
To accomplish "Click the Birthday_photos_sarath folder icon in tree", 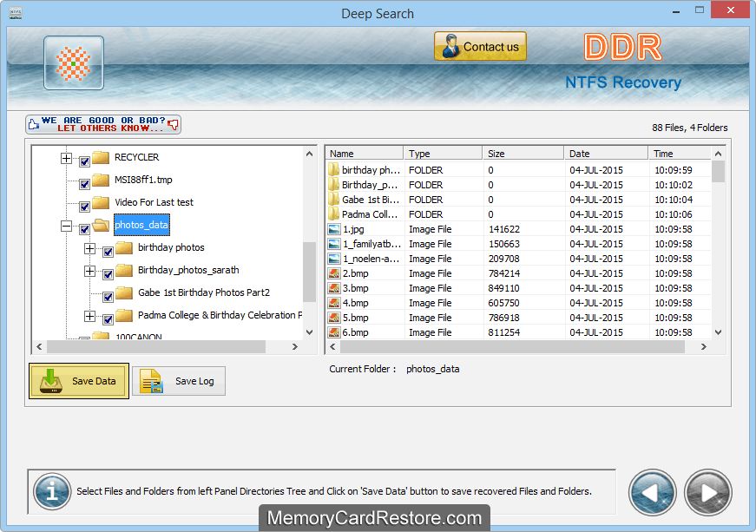I will coord(124,270).
